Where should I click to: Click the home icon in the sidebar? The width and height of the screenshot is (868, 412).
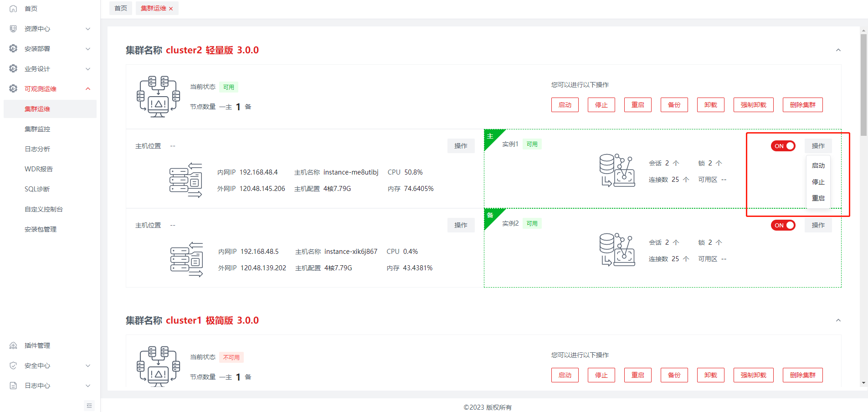click(13, 9)
